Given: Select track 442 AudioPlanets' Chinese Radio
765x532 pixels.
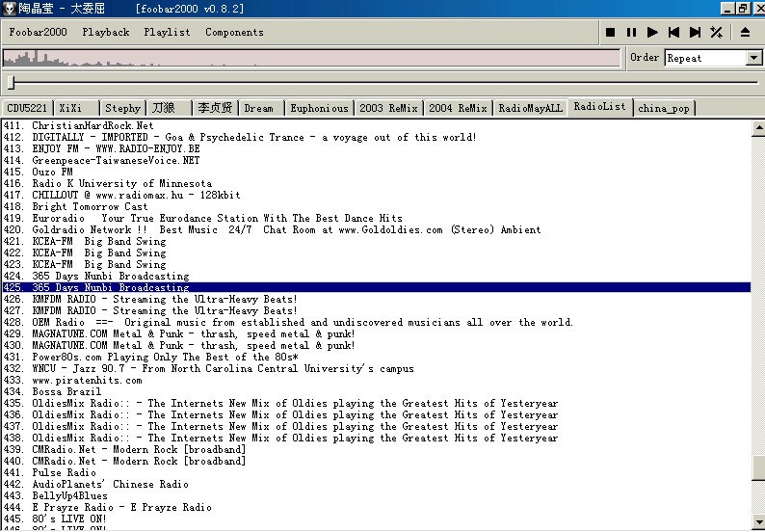Looking at the screenshot, I should 376,485.
